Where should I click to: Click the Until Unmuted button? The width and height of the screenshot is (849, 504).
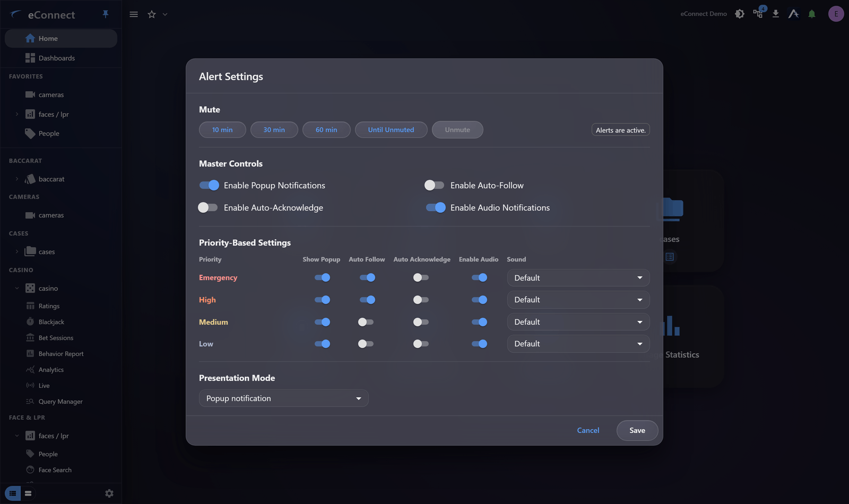[391, 130]
